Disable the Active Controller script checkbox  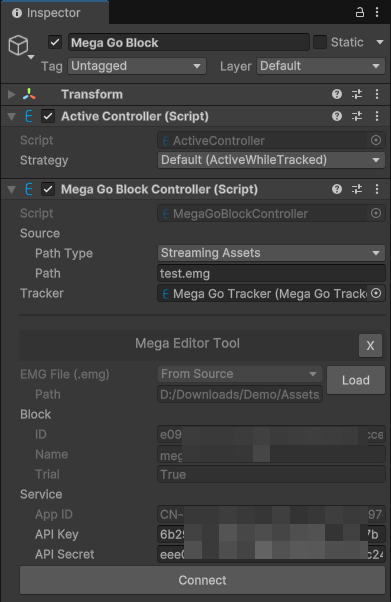(48, 116)
